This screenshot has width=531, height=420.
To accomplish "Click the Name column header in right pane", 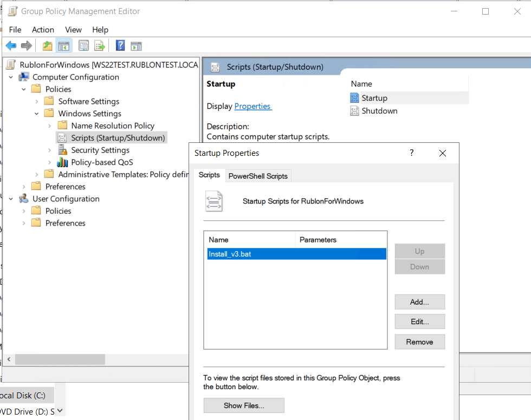I will tap(361, 84).
